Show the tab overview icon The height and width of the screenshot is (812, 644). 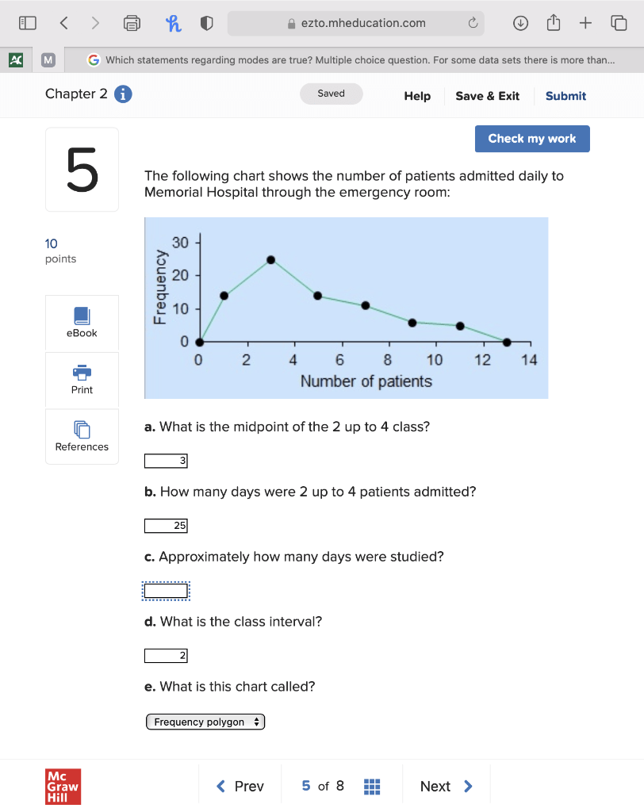click(619, 23)
